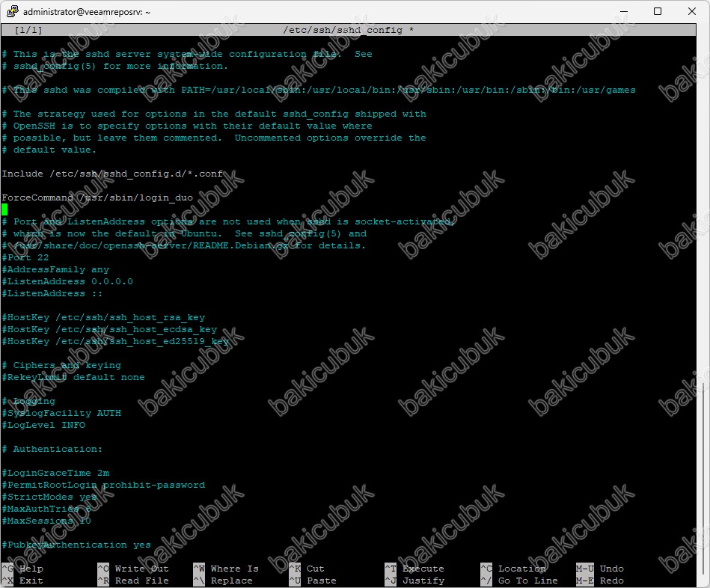This screenshot has height=588, width=710.
Task: Click the #MaxAuthTries line
Action: click(46, 509)
